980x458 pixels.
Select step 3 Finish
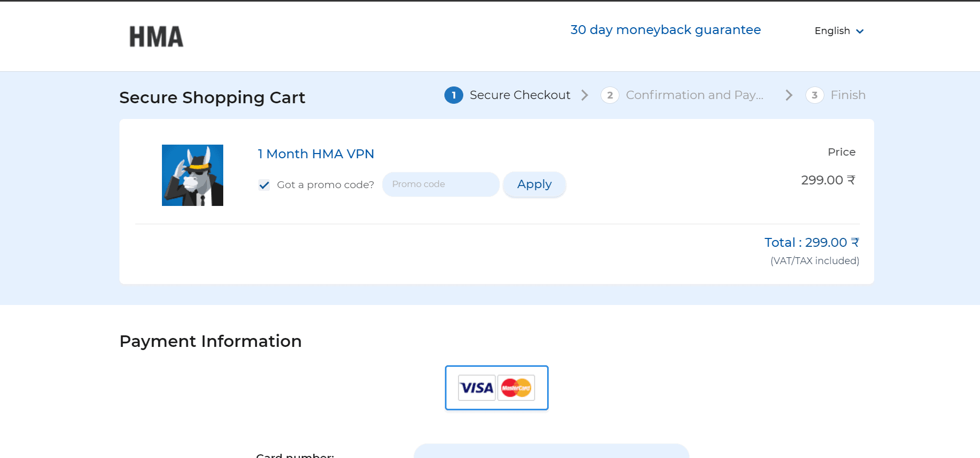point(835,95)
